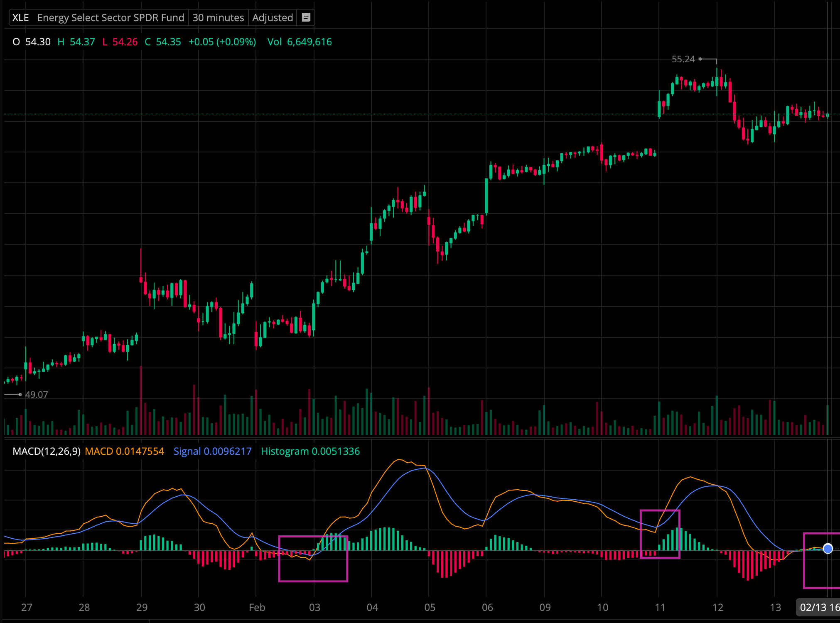Image resolution: width=840 pixels, height=623 pixels.
Task: Click the blue crosshair dot on MACD
Action: [x=828, y=549]
